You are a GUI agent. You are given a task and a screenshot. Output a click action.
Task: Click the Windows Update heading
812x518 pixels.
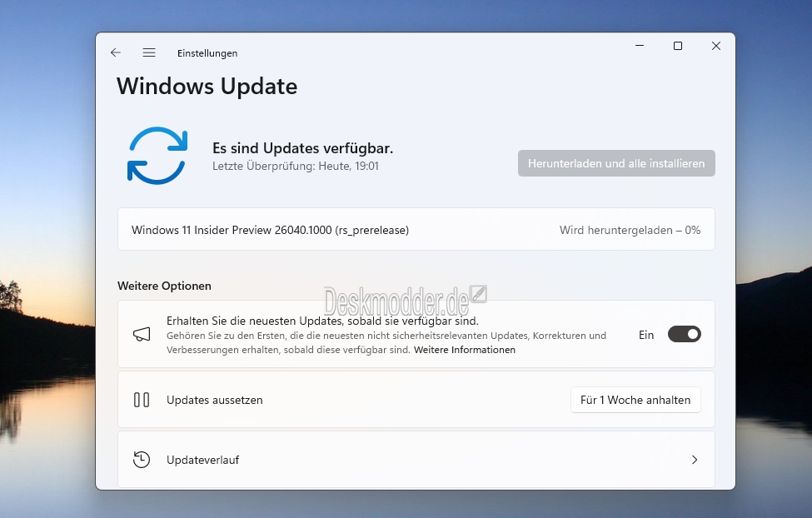pos(207,87)
